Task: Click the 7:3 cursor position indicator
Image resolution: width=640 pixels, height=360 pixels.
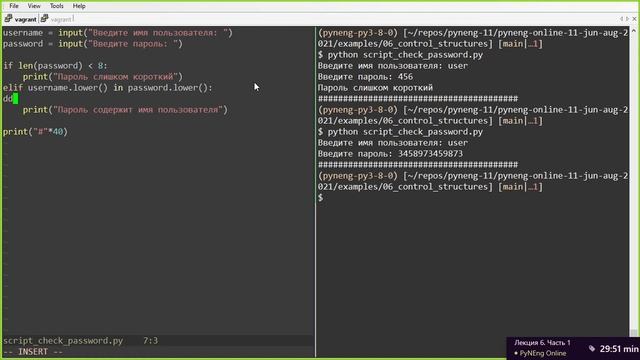Action: [x=150, y=341]
